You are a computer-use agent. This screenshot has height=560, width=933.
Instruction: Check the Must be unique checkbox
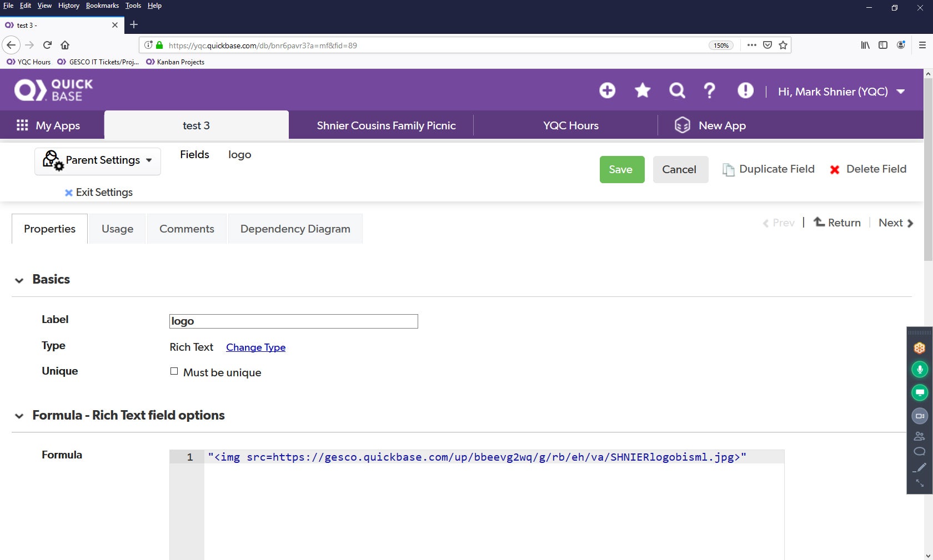174,371
